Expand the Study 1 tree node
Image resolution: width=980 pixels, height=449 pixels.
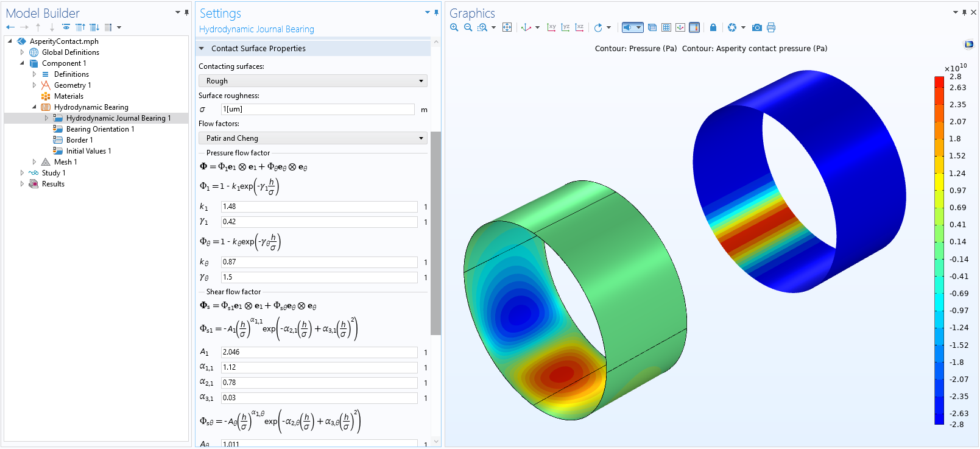(x=23, y=173)
